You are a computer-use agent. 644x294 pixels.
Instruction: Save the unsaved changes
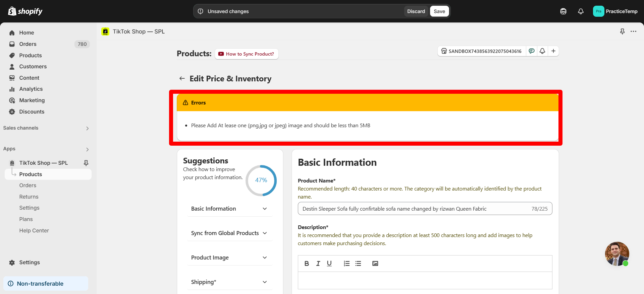439,11
